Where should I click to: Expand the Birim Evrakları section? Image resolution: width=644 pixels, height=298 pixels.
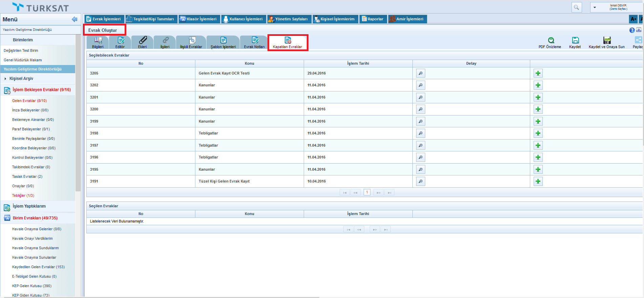[x=35, y=218]
